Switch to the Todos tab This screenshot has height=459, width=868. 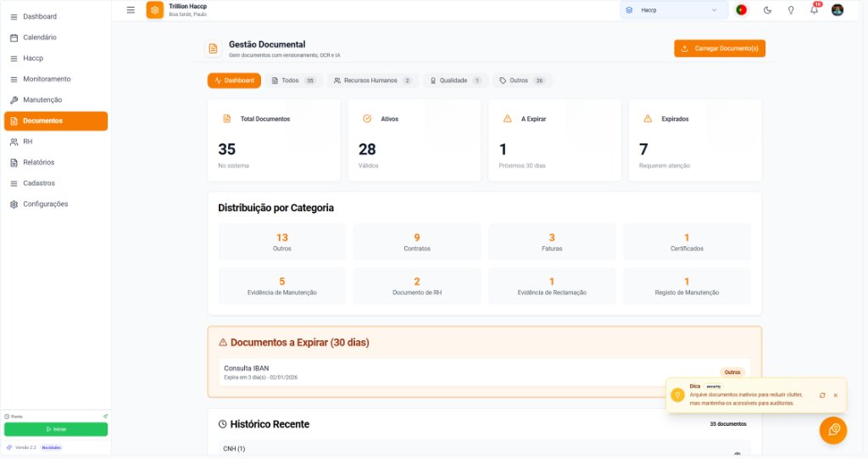click(293, 81)
